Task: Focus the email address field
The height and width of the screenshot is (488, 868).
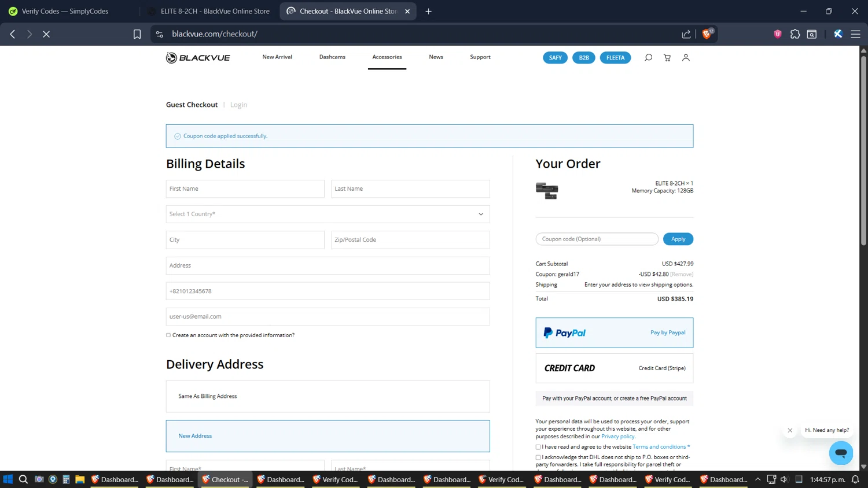Action: click(328, 317)
